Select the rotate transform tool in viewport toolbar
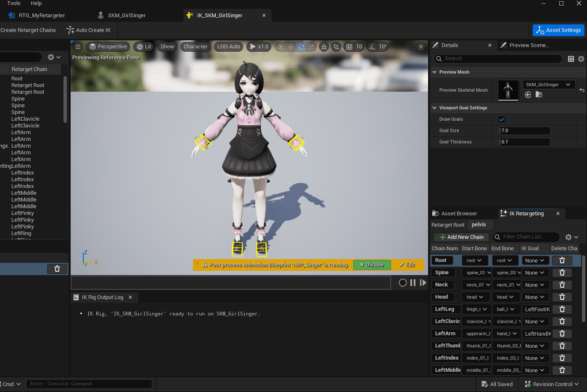Viewport: 587px width, 392px height. tap(301, 47)
